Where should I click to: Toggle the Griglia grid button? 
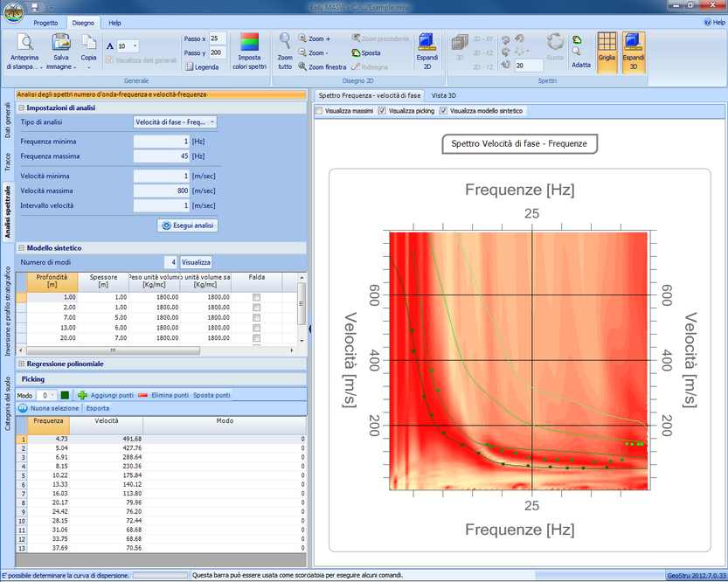607,52
